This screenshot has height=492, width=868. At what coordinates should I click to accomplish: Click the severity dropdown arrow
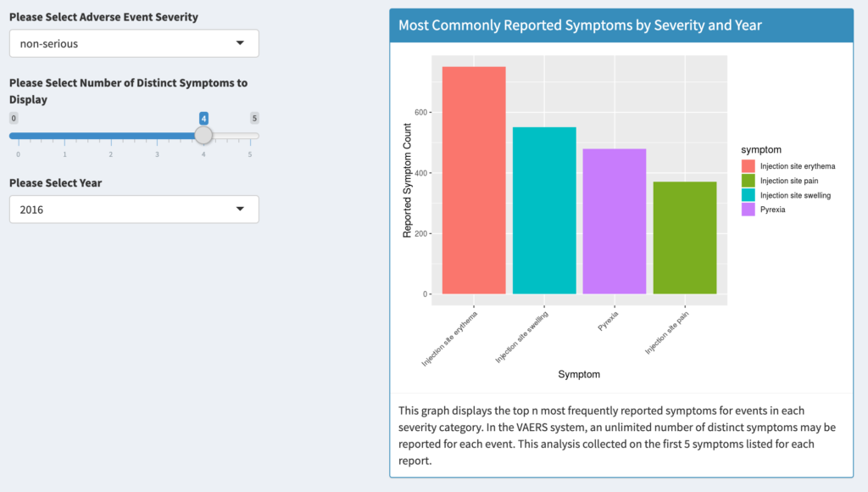240,43
